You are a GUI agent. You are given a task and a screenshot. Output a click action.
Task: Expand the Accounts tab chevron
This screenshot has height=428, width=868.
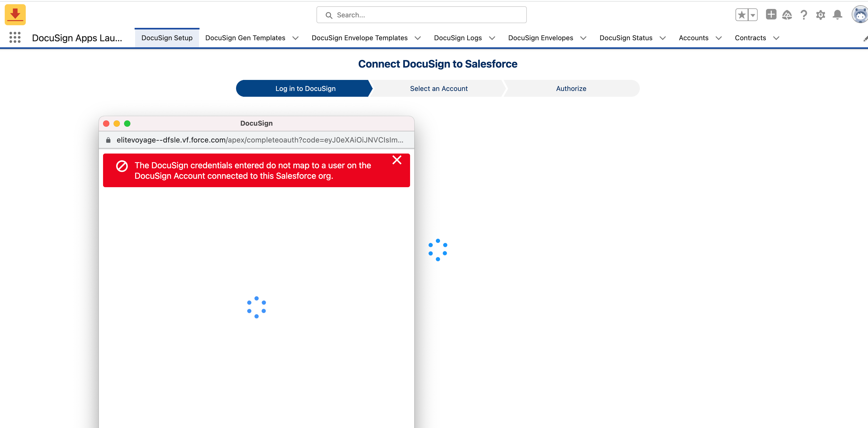718,38
